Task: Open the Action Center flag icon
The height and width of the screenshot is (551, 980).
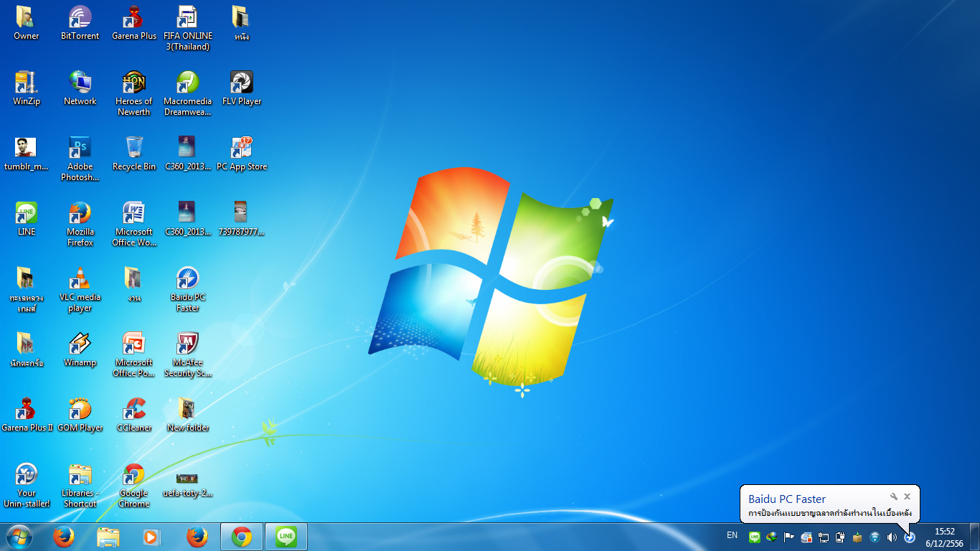Action: tap(789, 537)
